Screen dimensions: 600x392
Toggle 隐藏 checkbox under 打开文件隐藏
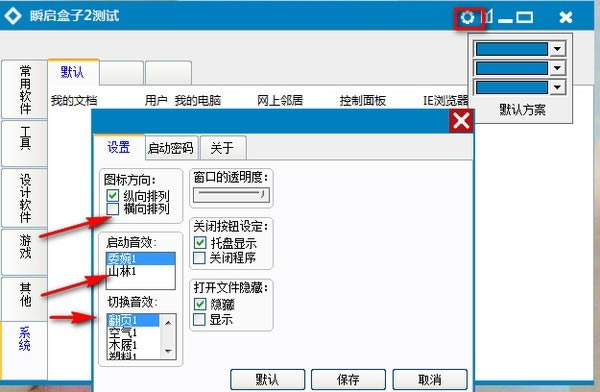(x=200, y=304)
